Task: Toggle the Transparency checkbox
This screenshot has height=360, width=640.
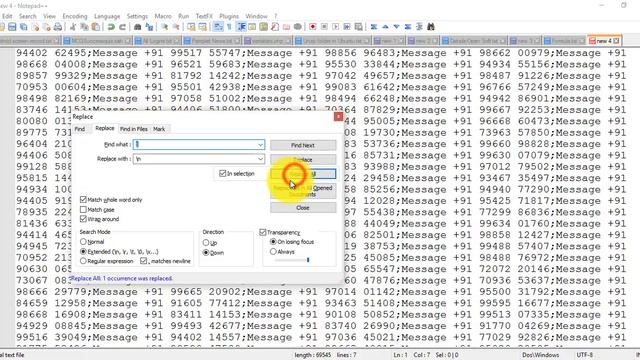Action: [x=263, y=232]
